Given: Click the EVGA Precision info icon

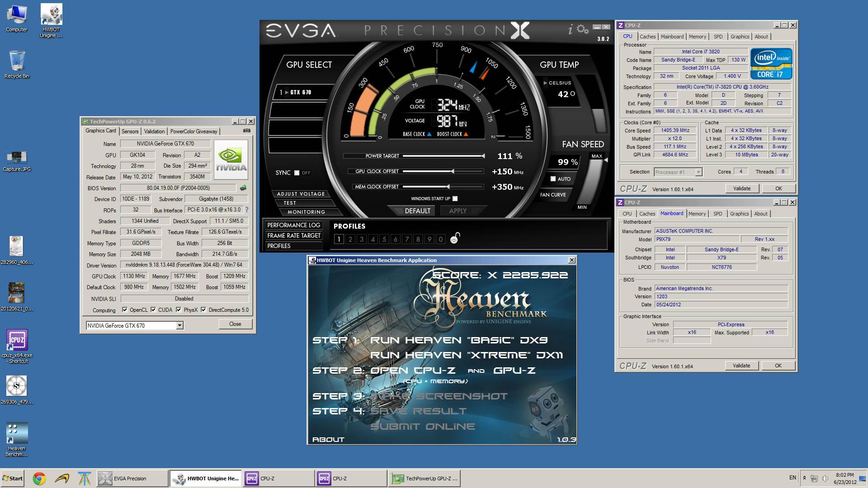Looking at the screenshot, I should coord(571,29).
